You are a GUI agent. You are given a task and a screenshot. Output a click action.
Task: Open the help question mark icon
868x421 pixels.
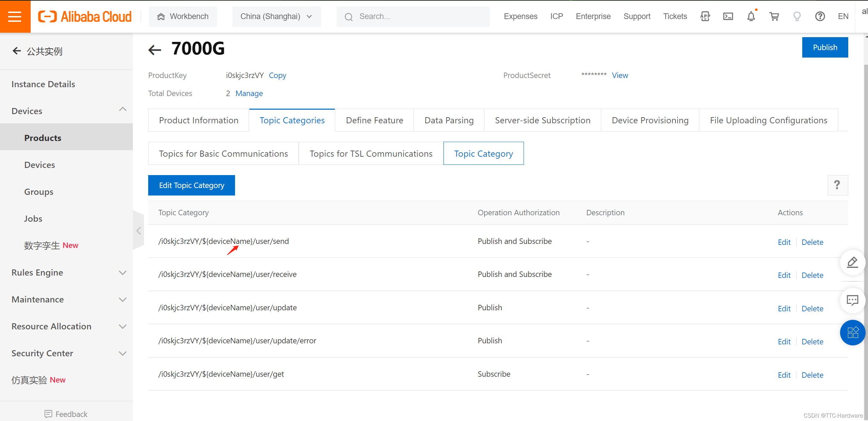click(x=820, y=16)
